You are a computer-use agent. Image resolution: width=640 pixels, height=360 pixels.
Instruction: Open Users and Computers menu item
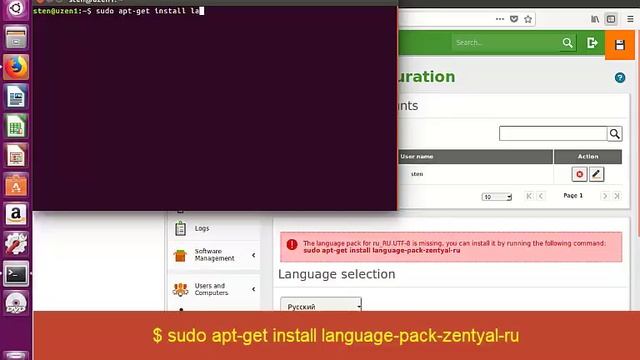pos(211,289)
